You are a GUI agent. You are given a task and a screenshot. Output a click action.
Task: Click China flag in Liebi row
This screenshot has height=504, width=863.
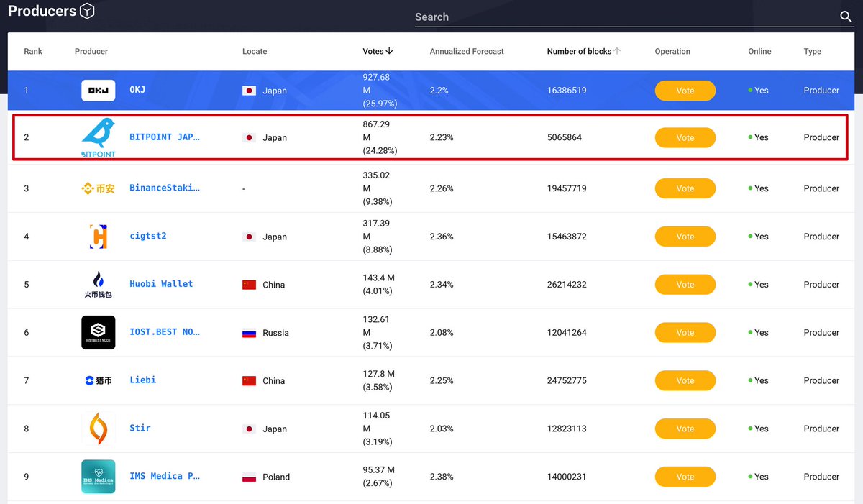[249, 381]
